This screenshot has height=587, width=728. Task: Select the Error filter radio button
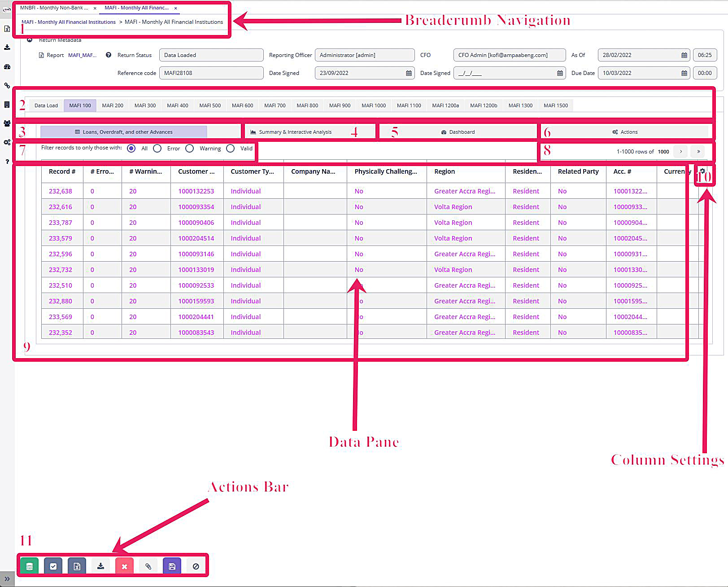(x=157, y=148)
